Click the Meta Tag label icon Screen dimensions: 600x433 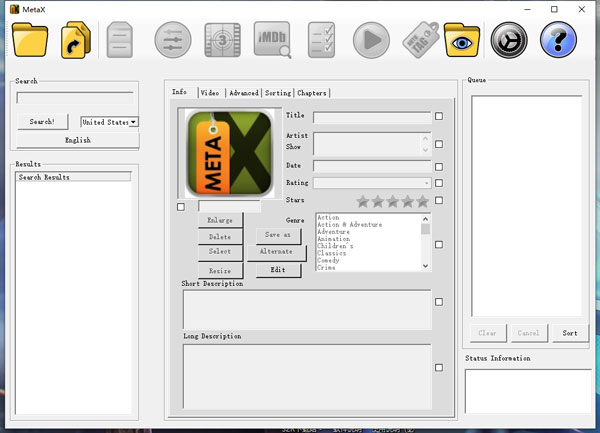pos(421,40)
